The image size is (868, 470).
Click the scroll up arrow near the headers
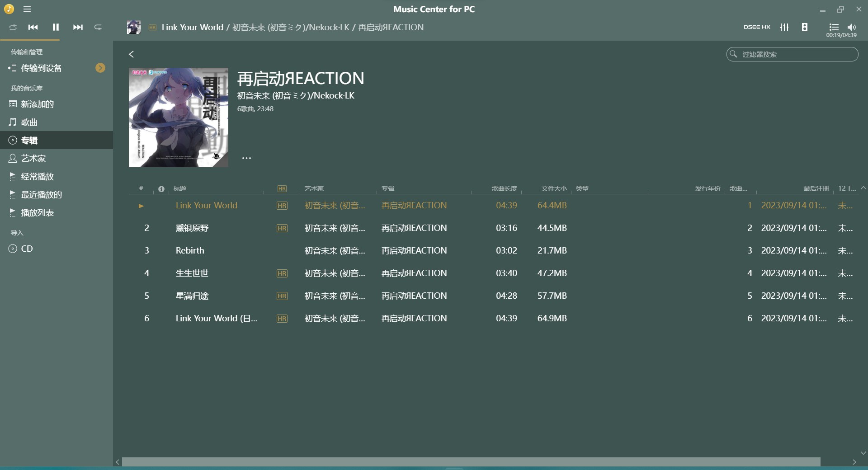pos(863,188)
